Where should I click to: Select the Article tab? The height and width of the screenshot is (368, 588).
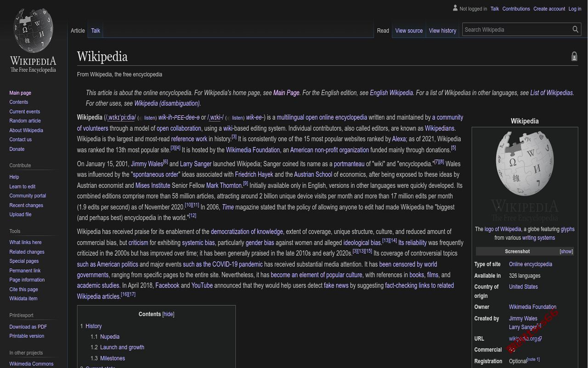[x=78, y=30]
